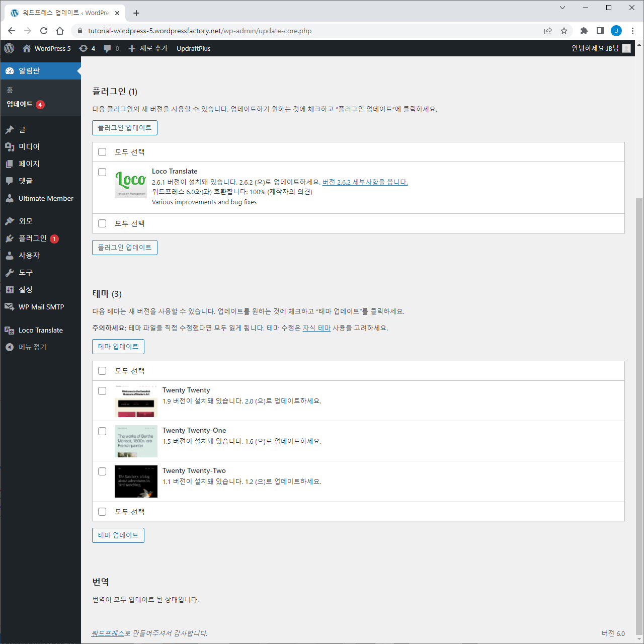The image size is (644, 644).
Task: Check the Twenty Twenty-Two theme checkbox
Action: click(x=102, y=471)
